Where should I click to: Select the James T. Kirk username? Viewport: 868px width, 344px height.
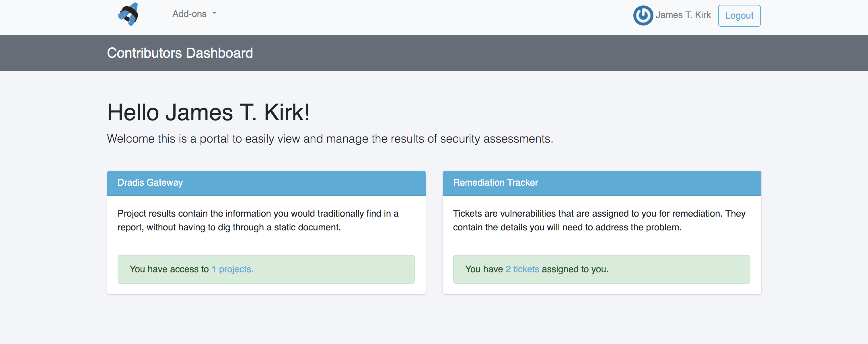(683, 15)
